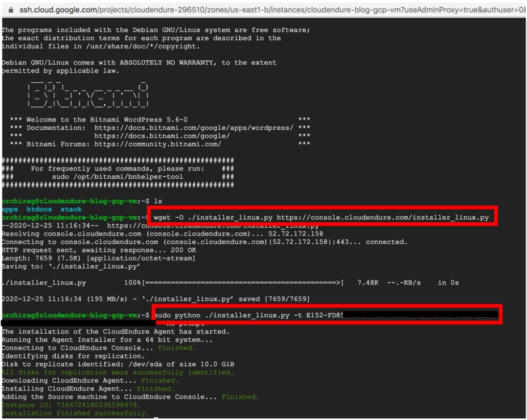
Task: Click the 'htdocs' directory name
Action: click(x=39, y=209)
